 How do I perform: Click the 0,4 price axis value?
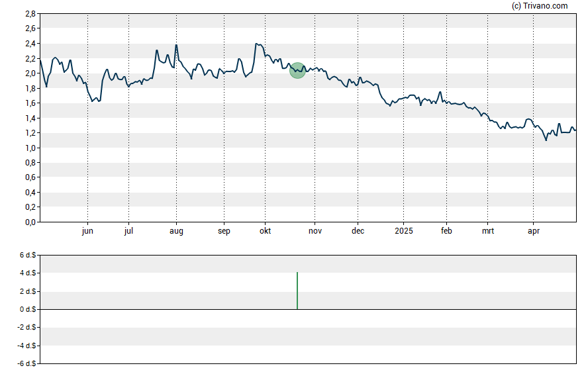point(30,192)
